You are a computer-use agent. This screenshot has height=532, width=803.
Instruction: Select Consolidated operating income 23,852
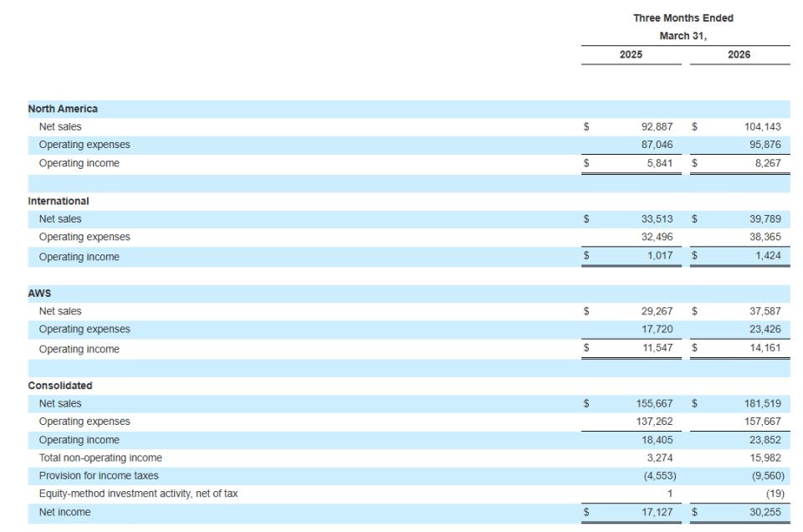[x=765, y=440]
